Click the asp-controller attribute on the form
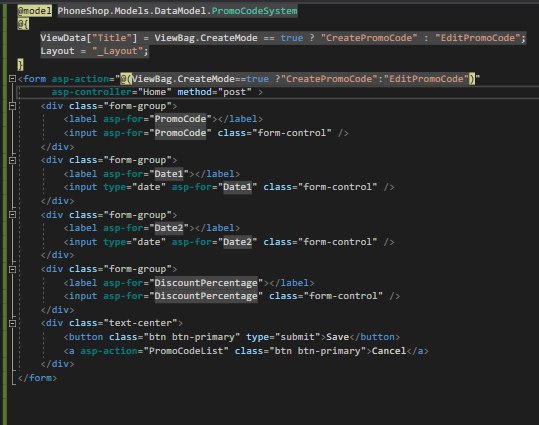The width and height of the screenshot is (539, 425). click(92, 92)
